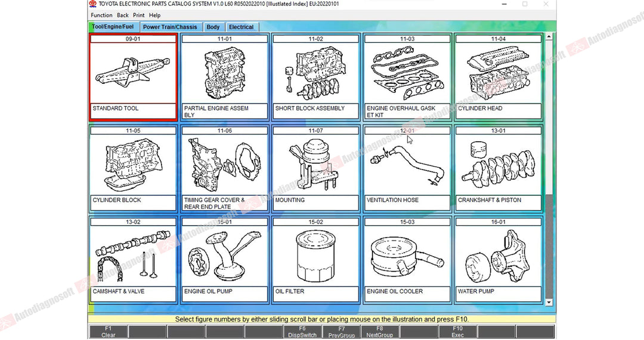Switch to the Body tab
This screenshot has height=340, width=644.
point(213,27)
